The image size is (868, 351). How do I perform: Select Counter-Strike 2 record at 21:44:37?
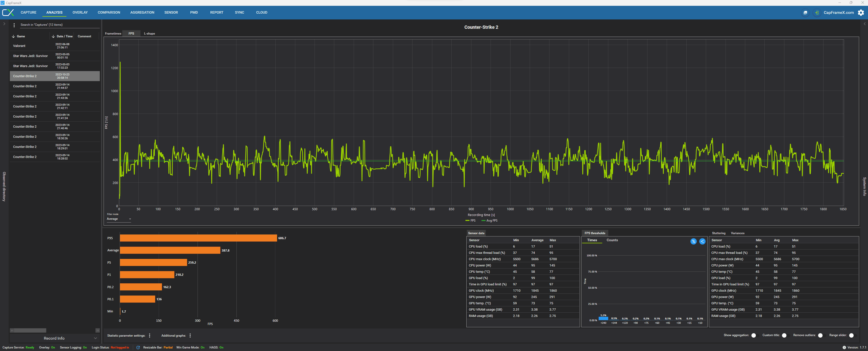coord(55,86)
